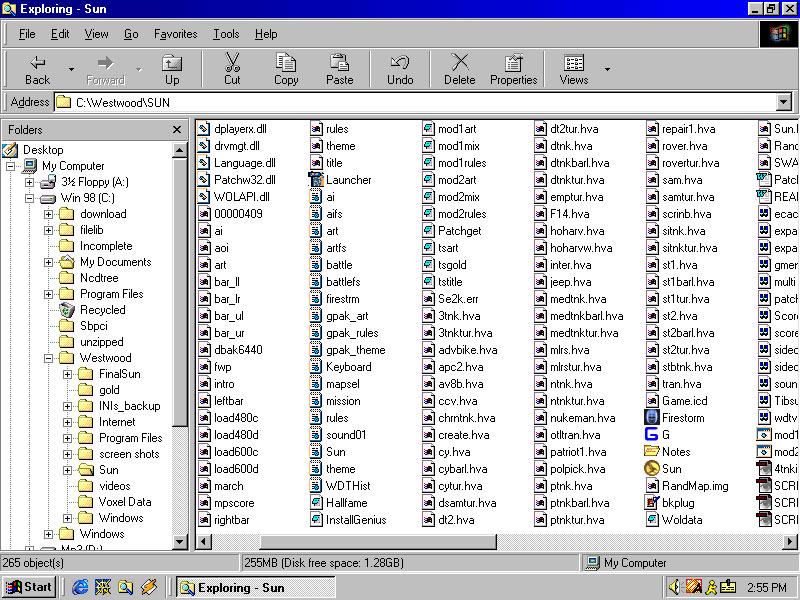The width and height of the screenshot is (800, 600).
Task: Select the nukeman.hva file
Action: [574, 418]
